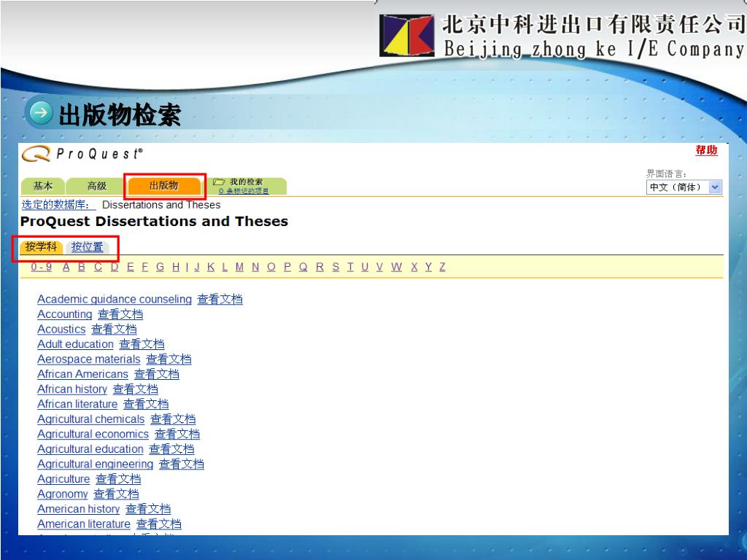The image size is (747, 560).
Task: Click the Beijing zhong ke company logo
Action: 407,36
